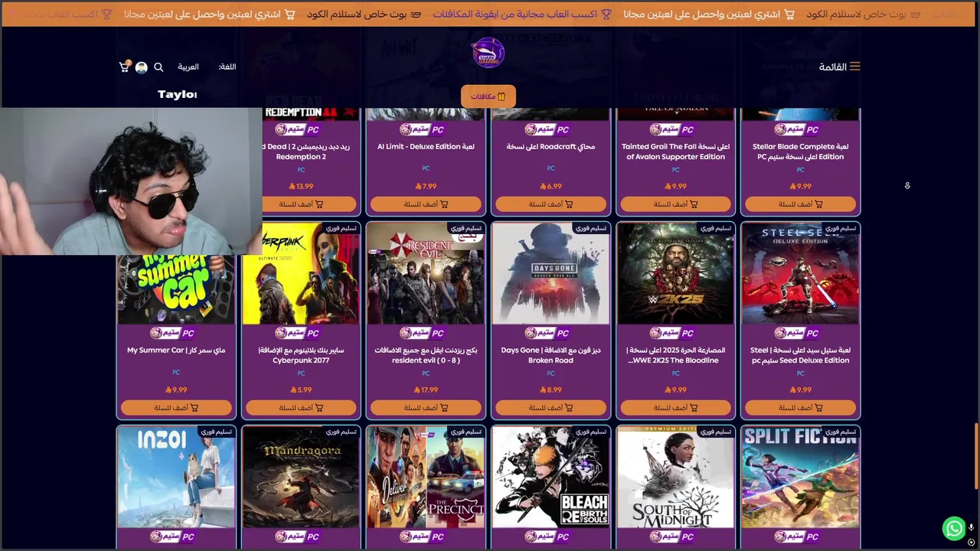Open the shopping cart icon in header

[x=125, y=67]
